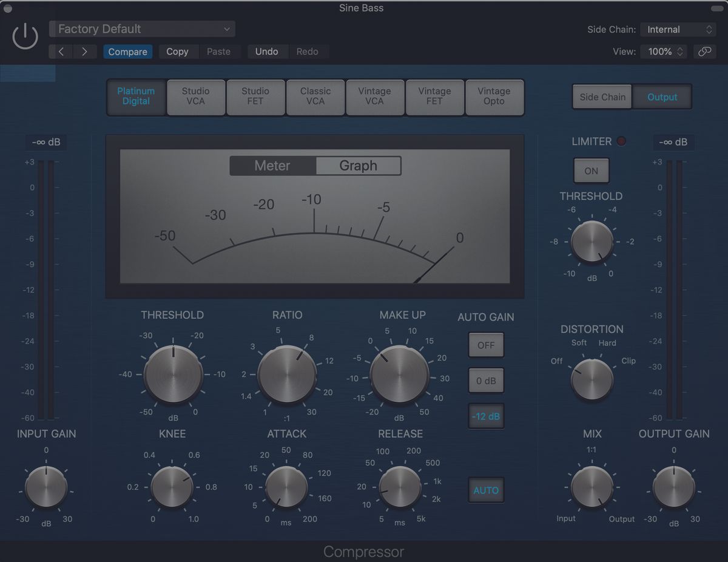Select the Studio FET compressor model
Screen dimensions: 728x562
(255, 97)
